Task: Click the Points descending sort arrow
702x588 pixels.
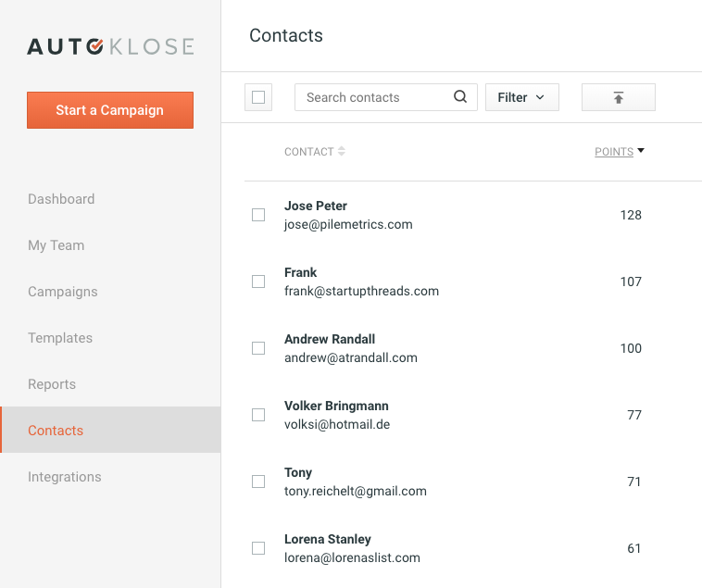Action: (x=641, y=151)
